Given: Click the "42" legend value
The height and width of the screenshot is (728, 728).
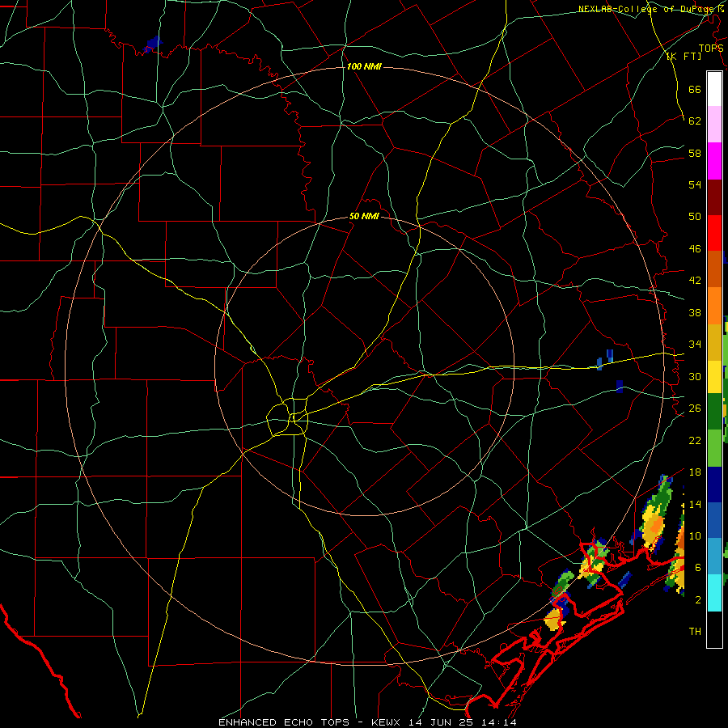Looking at the screenshot, I should click(x=695, y=281).
